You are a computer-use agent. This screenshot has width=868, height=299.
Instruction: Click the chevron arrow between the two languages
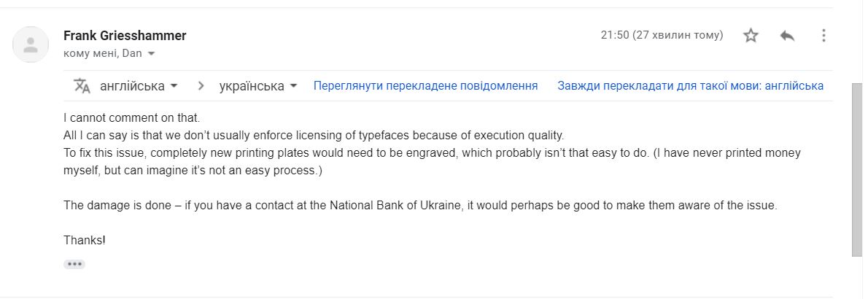pyautogui.click(x=201, y=86)
